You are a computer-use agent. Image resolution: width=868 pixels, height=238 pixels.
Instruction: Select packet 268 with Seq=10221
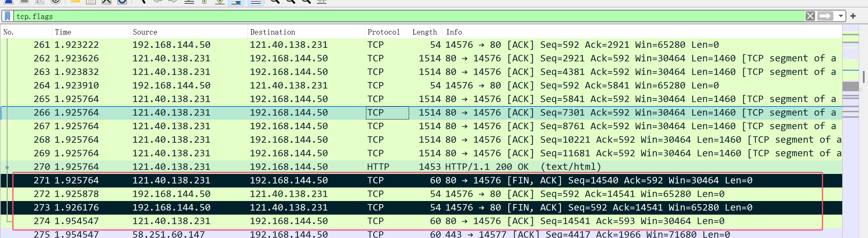click(x=421, y=140)
